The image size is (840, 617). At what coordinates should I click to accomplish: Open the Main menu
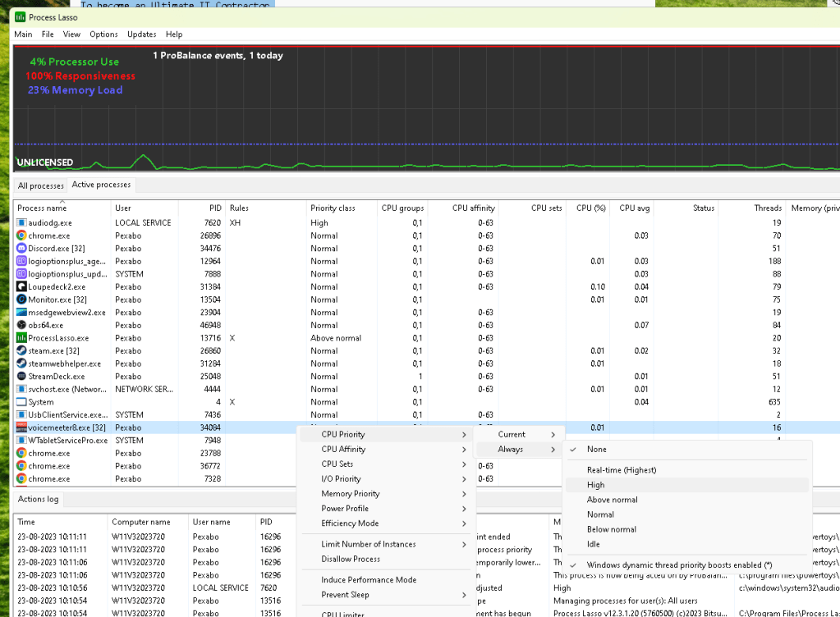pyautogui.click(x=23, y=34)
